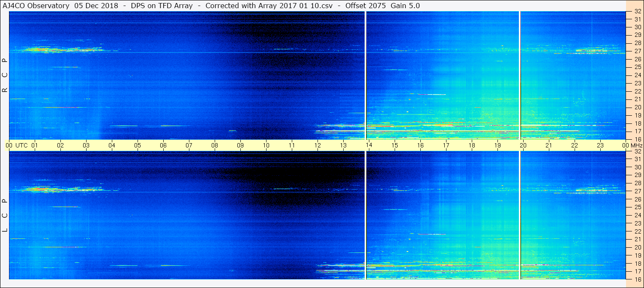Screen dimensions: 644x288
Task: Click hour label '09' on the UTC axis
Action: (x=240, y=145)
